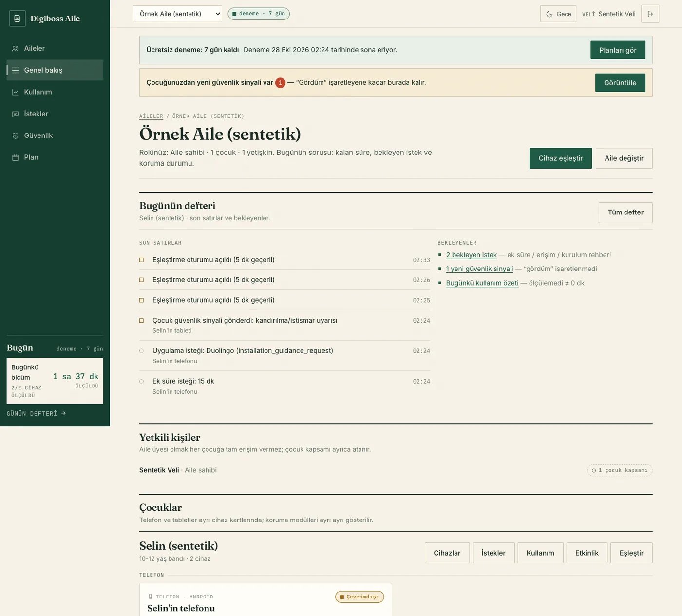682x616 pixels.
Task: Click the Aileler people icon
Action: pyautogui.click(x=15, y=48)
